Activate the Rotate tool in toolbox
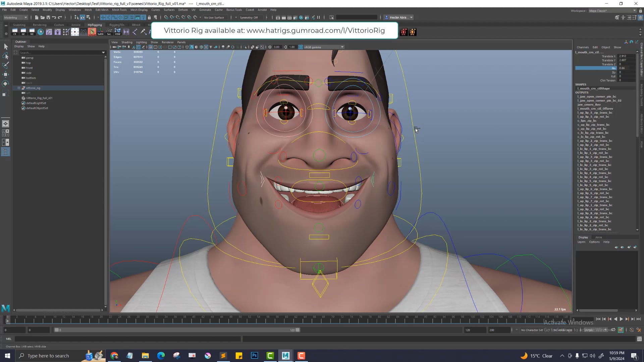 coord(6,83)
